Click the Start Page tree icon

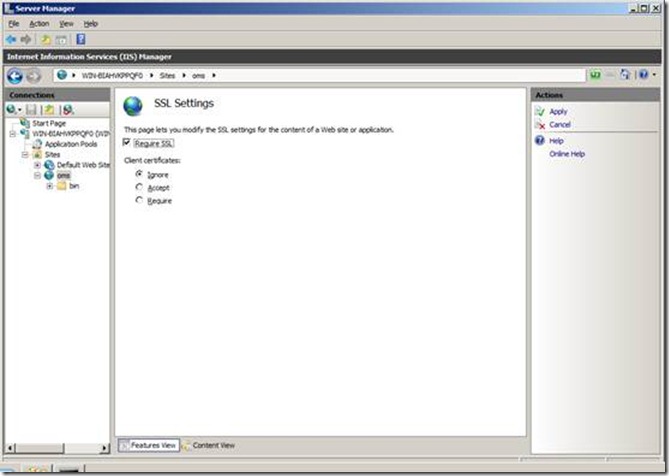25,123
